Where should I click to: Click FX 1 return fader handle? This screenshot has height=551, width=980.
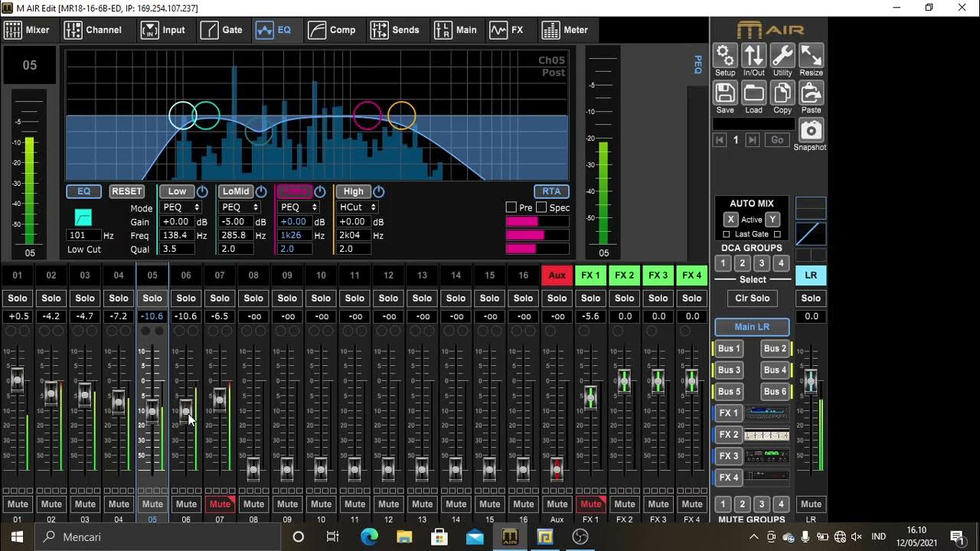tap(590, 396)
